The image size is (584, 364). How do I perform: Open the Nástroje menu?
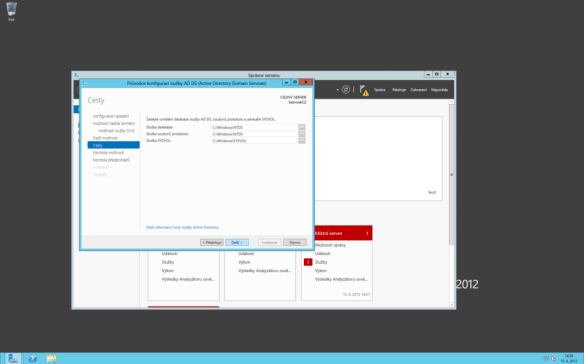[x=399, y=90]
